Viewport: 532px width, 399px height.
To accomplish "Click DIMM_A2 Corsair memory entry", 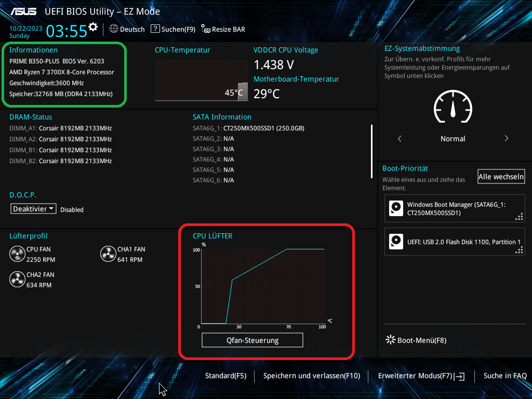I will 61,139.
